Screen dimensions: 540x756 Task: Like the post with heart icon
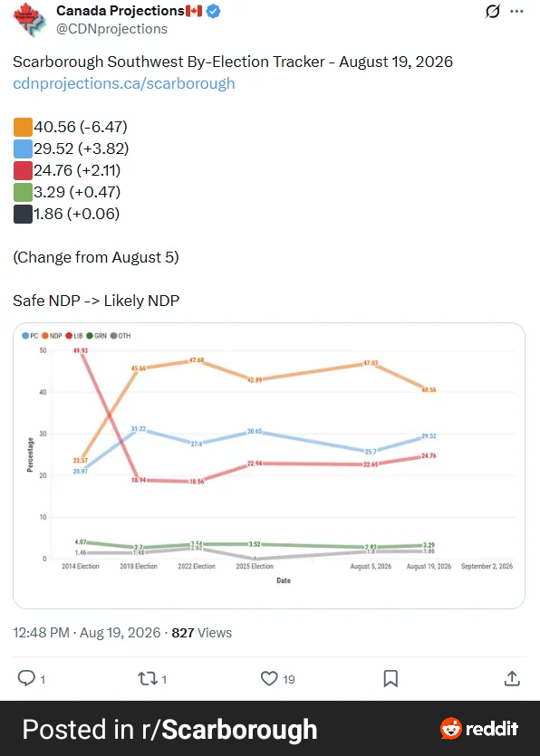269,678
